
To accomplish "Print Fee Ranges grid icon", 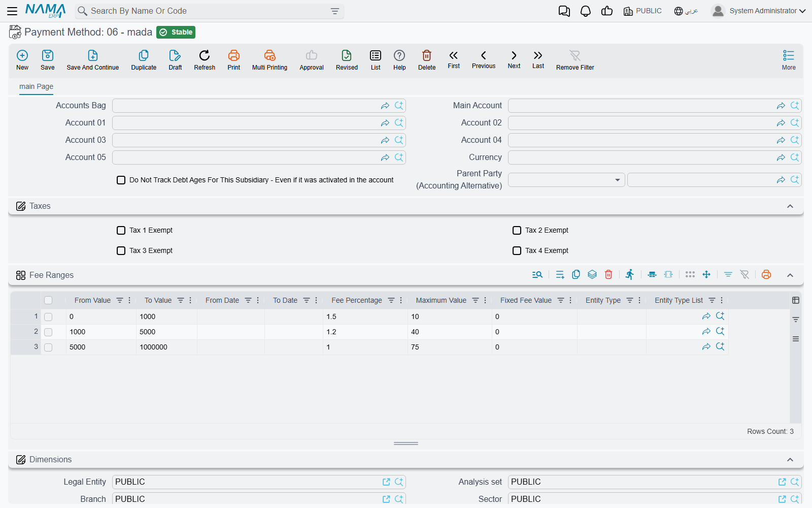I will (x=766, y=274).
